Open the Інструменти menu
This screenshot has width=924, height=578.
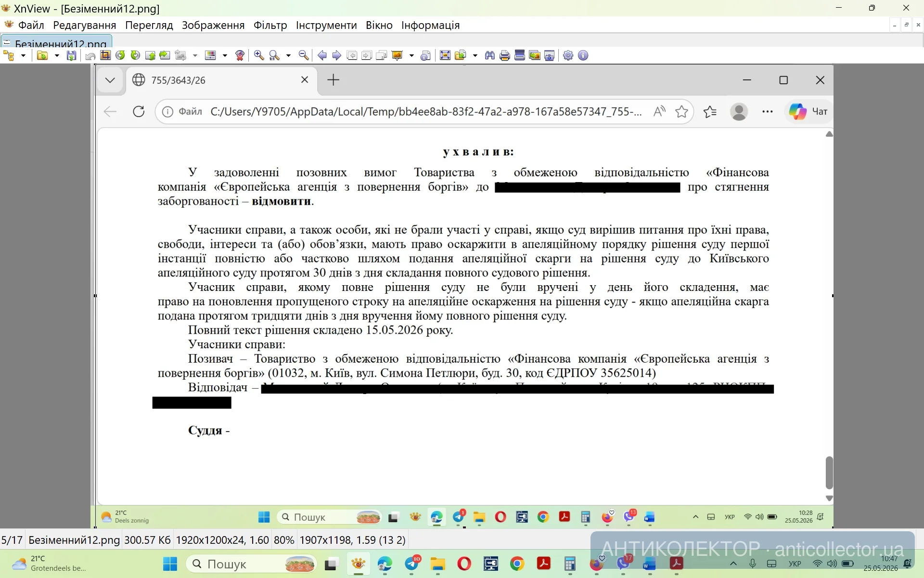coord(326,25)
